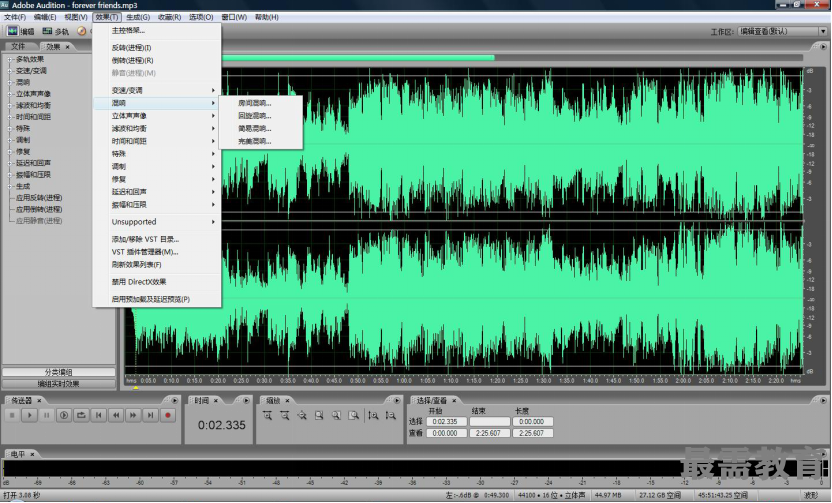Click the horizontal zoom out icon
This screenshot has width=832, height=503.
coord(285,415)
